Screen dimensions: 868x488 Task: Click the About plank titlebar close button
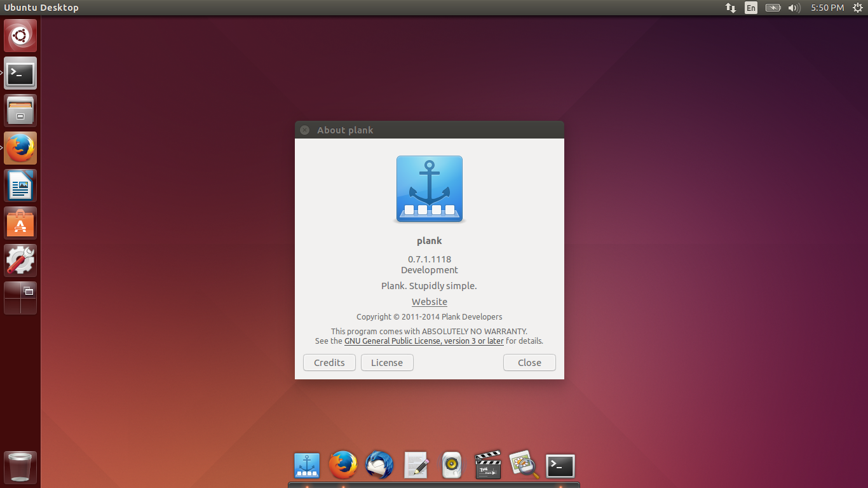304,130
